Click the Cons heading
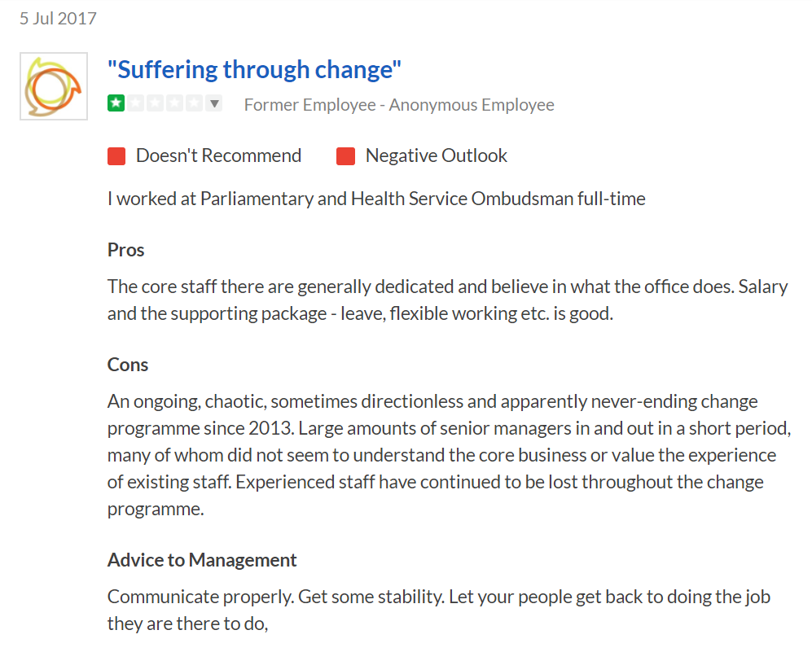Image resolution: width=812 pixels, height=652 pixels. (x=128, y=365)
